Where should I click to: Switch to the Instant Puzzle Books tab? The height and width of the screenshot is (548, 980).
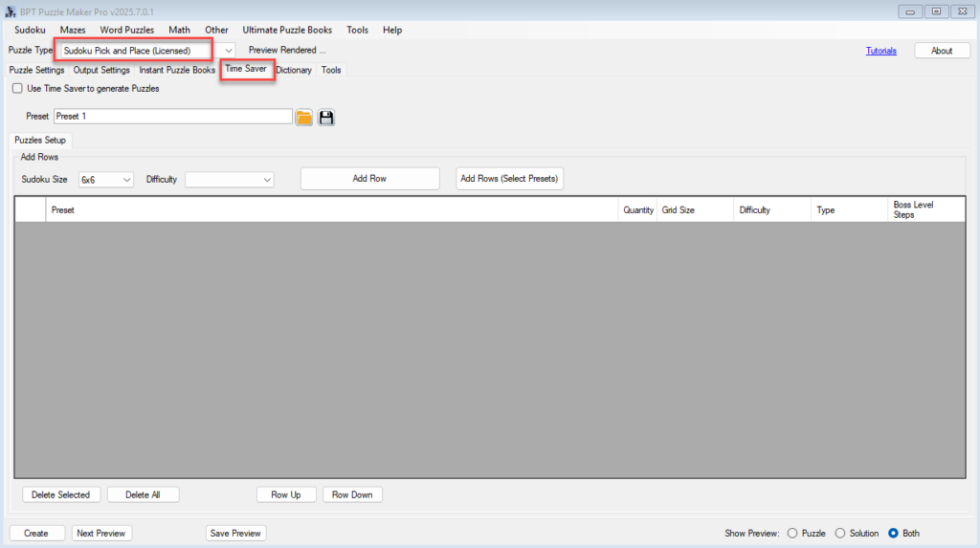pos(177,70)
